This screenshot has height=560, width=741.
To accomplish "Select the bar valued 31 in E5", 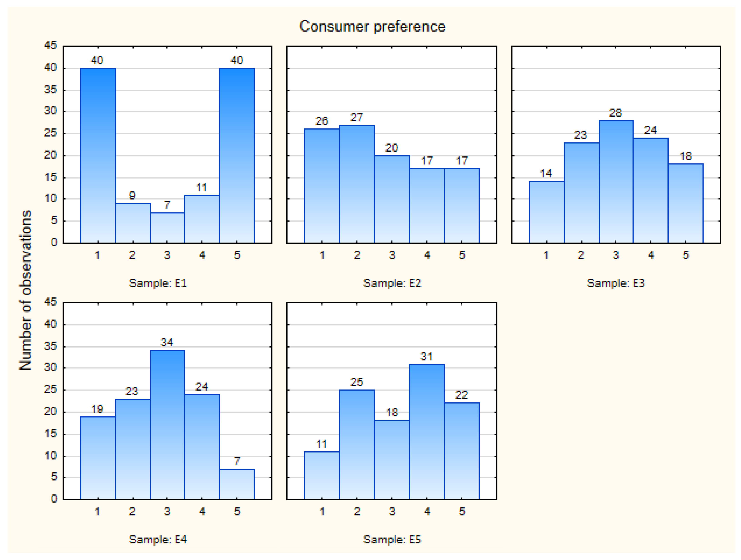I will coord(427,432).
